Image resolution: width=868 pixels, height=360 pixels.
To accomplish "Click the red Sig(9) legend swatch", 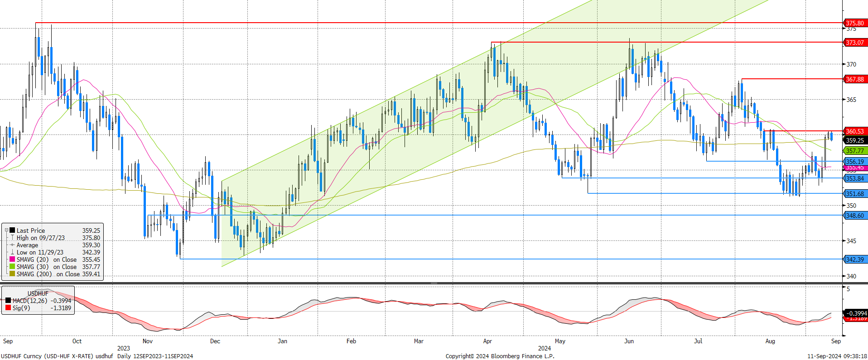I will click(x=8, y=308).
